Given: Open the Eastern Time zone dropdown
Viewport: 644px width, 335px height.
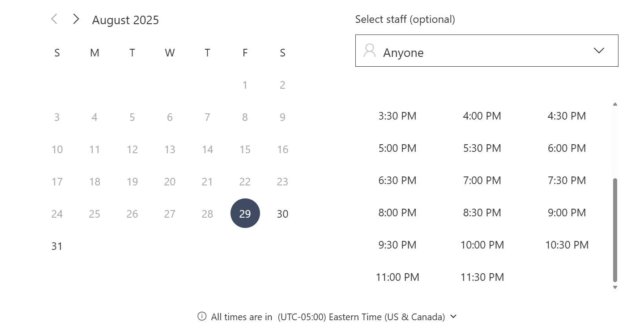Looking at the screenshot, I should [367, 317].
